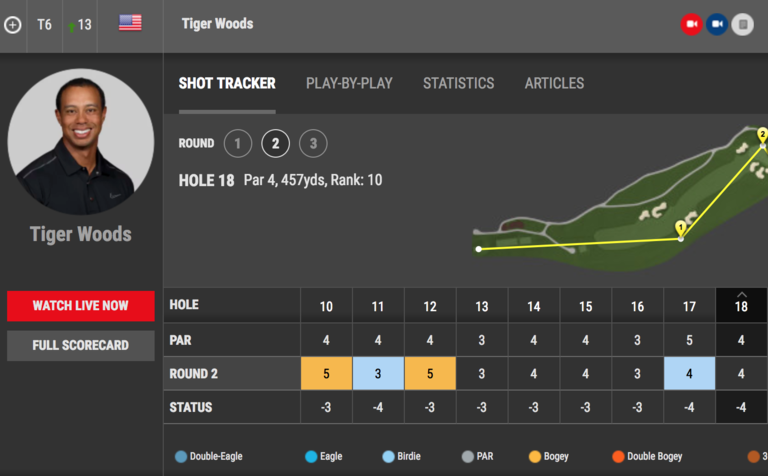
Task: Click the plus icon beside T6
Action: (x=13, y=24)
